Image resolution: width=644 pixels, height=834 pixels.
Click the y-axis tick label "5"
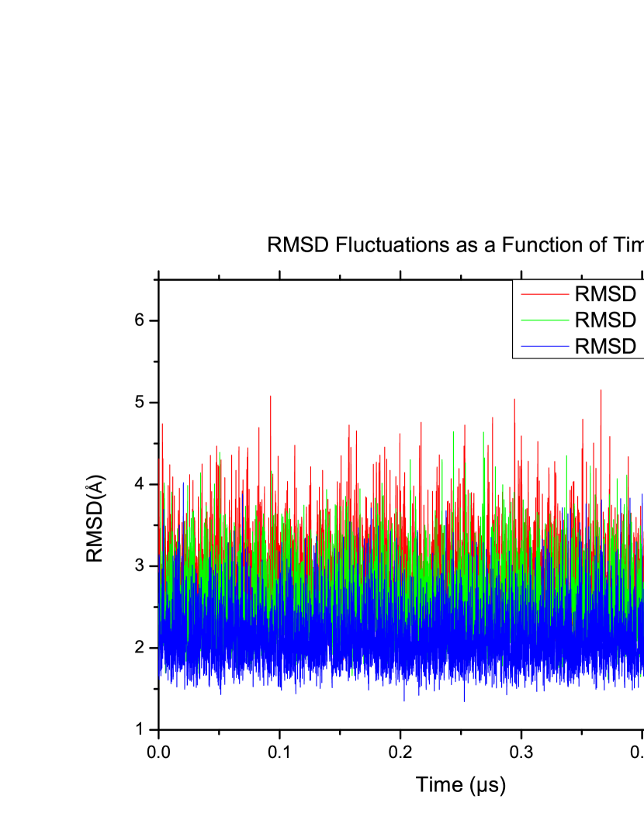point(140,402)
